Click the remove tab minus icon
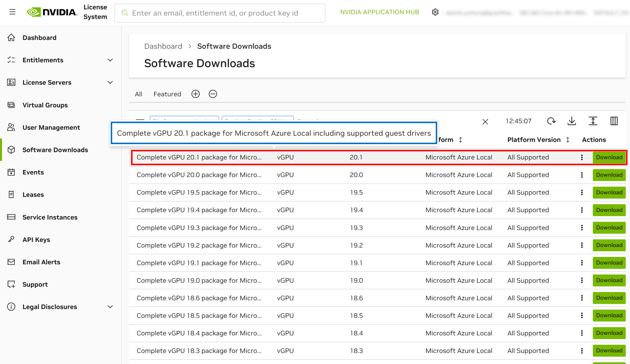The height and width of the screenshot is (364, 630). click(213, 94)
